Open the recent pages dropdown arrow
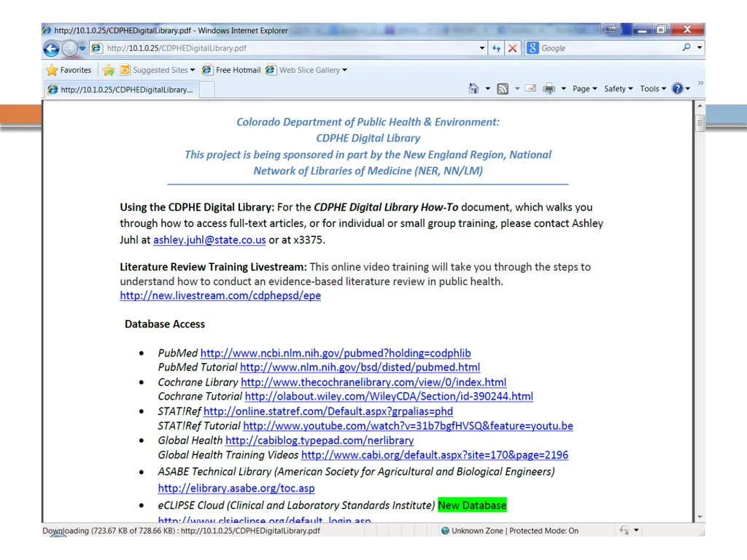The image size is (747, 560). (x=82, y=48)
